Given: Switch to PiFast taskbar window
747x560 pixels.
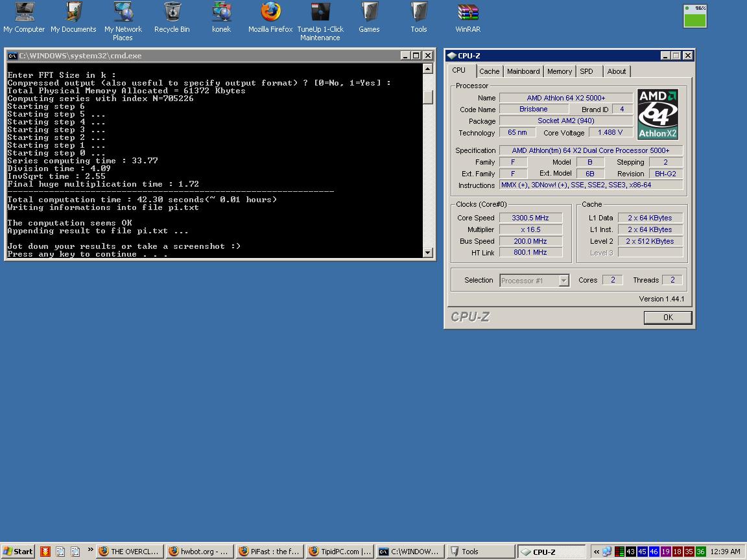Looking at the screenshot, I should 270,552.
